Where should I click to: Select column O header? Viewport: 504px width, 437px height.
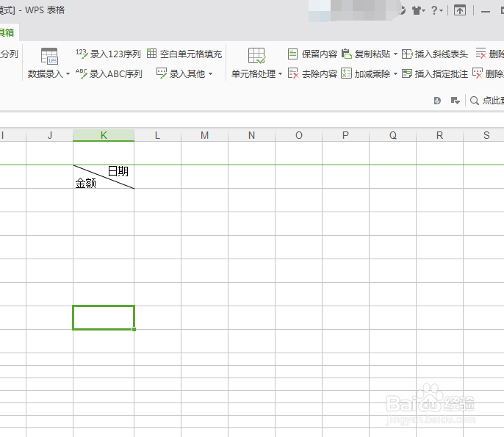[x=298, y=135]
